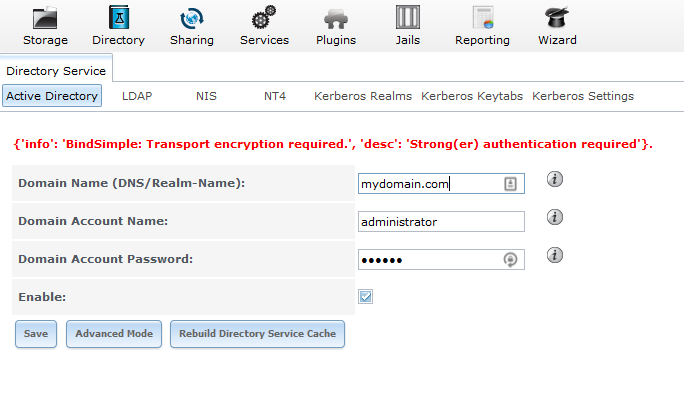Switch to the Kerberos Realms tab
Image resolution: width=684 pixels, height=405 pixels.
tap(363, 96)
